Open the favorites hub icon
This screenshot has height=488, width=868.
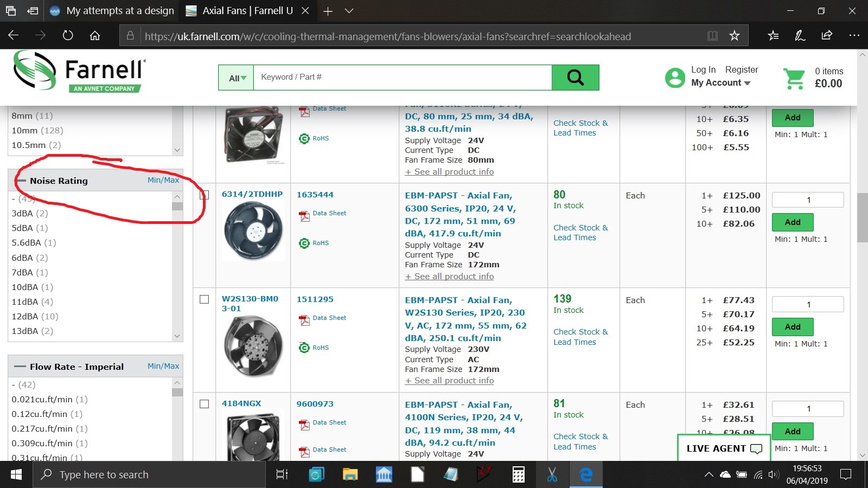(x=773, y=36)
